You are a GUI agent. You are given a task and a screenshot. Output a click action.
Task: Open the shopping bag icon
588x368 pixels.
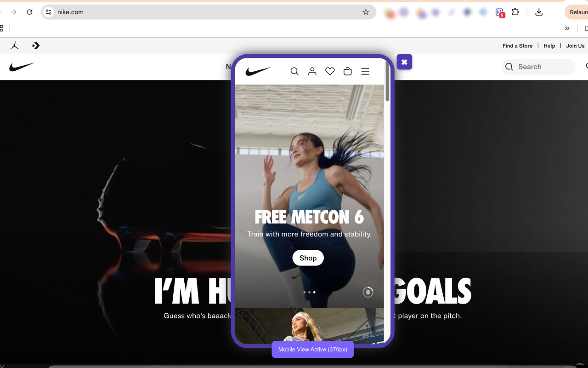348,71
